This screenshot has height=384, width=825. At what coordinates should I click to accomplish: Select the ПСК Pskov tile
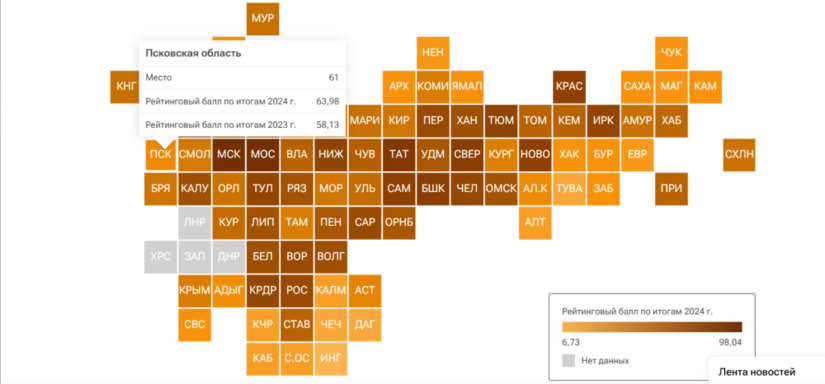coord(160,155)
